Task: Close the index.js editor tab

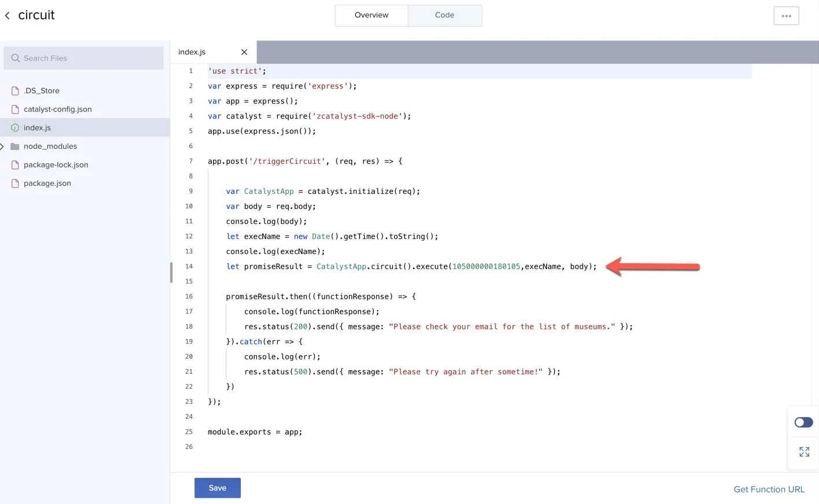Action: [x=244, y=52]
